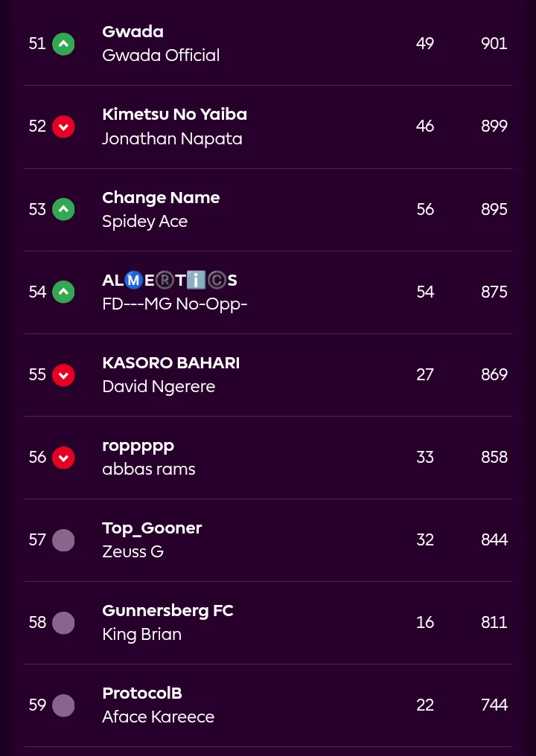Open Top_Gooner team

pyautogui.click(x=152, y=528)
